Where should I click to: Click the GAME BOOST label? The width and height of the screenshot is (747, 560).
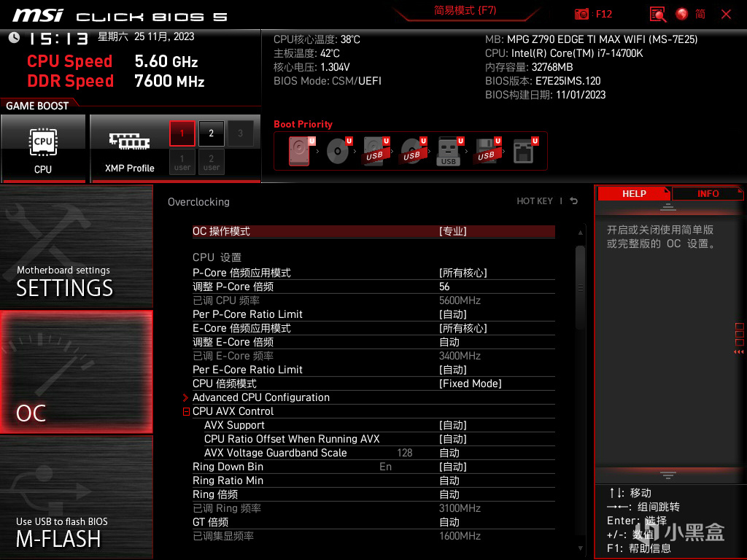click(x=37, y=106)
